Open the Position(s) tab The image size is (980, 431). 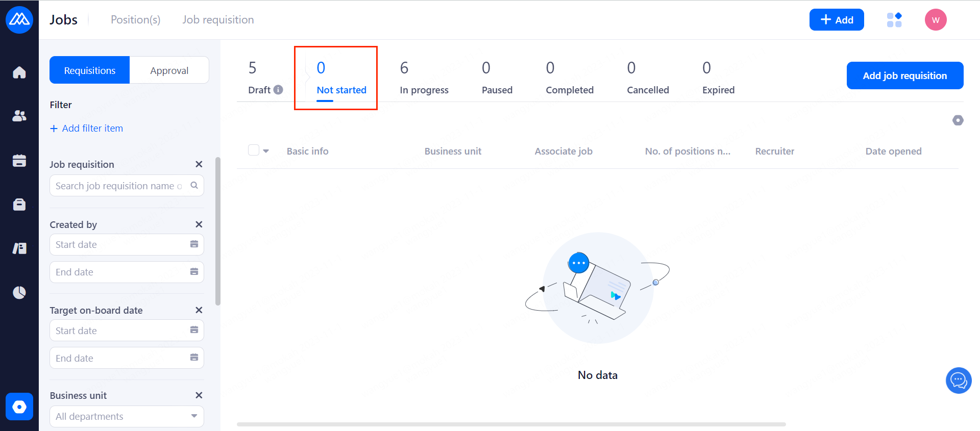point(135,20)
